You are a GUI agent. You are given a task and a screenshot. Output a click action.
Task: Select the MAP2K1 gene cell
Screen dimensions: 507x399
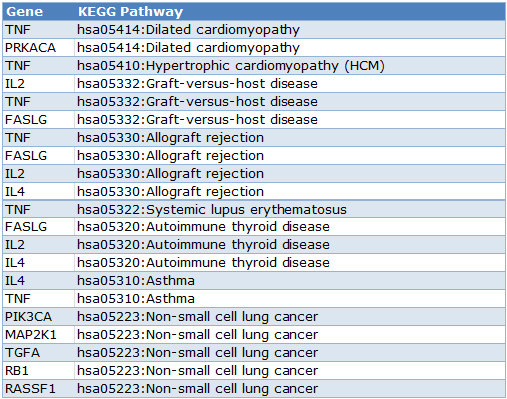[x=39, y=335]
